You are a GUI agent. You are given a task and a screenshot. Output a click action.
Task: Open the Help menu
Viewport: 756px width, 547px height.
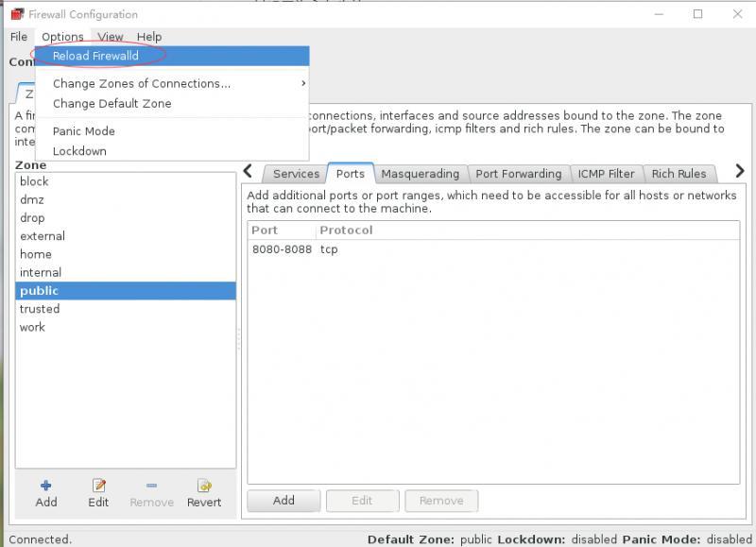[x=149, y=37]
